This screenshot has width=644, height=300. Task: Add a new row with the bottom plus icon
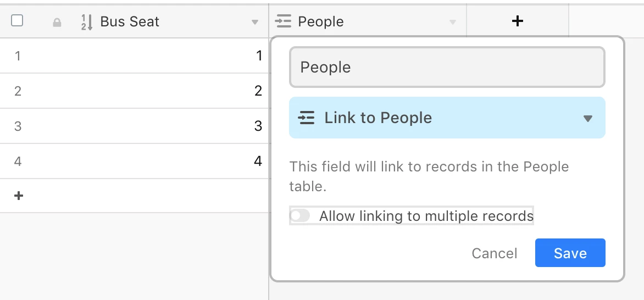click(19, 196)
